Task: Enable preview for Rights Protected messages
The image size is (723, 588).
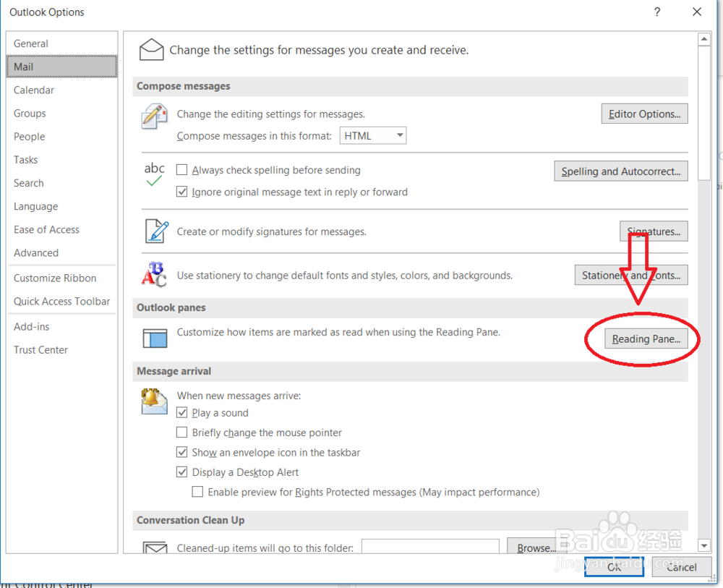Action: pyautogui.click(x=197, y=492)
